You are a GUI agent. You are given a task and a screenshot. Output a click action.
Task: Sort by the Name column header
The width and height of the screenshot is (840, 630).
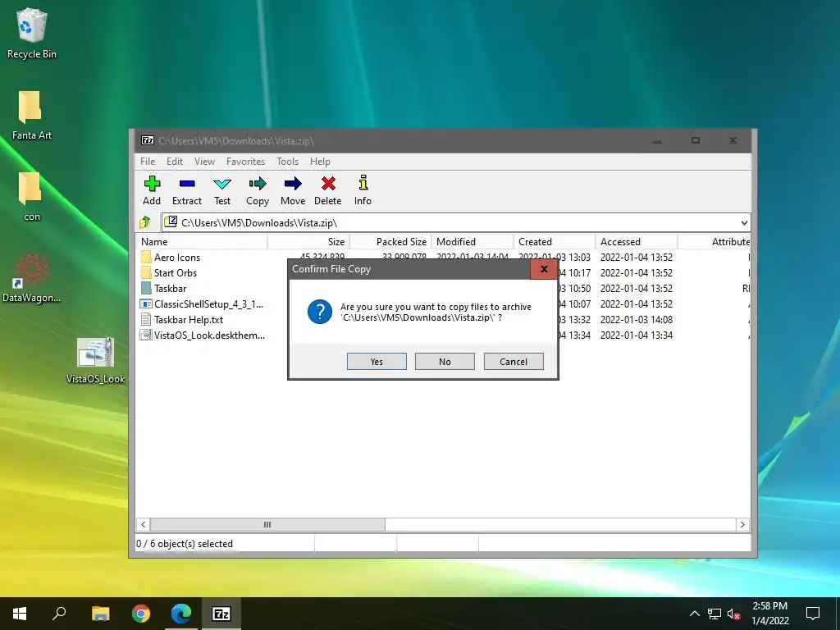click(202, 242)
